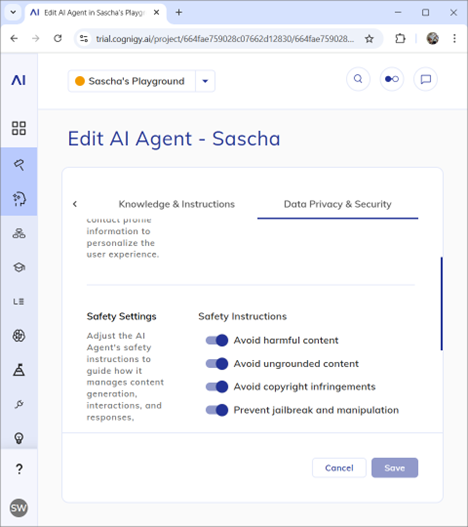Open Chrome profile avatar

coord(432,38)
